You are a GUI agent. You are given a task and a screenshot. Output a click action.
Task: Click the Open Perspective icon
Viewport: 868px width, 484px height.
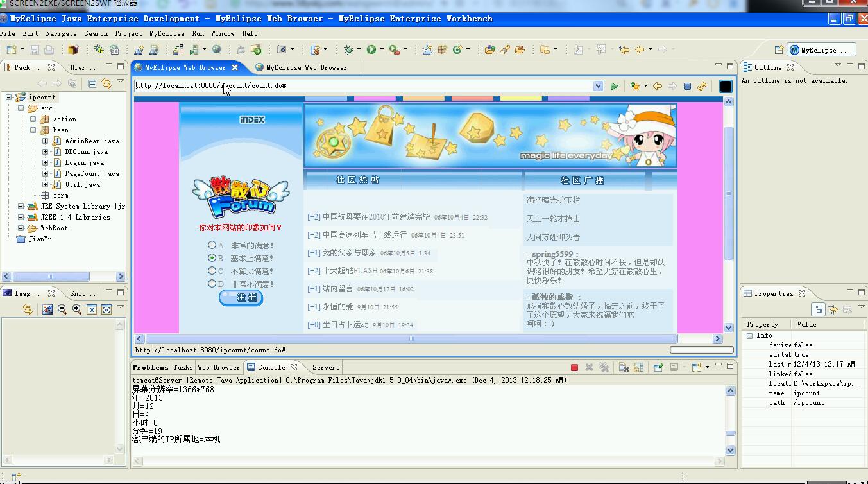pos(779,49)
